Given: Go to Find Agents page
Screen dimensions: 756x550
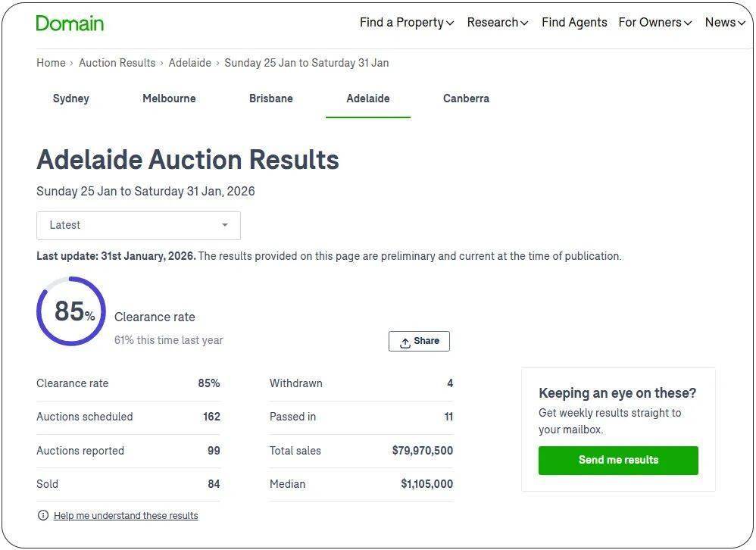Looking at the screenshot, I should tap(574, 23).
